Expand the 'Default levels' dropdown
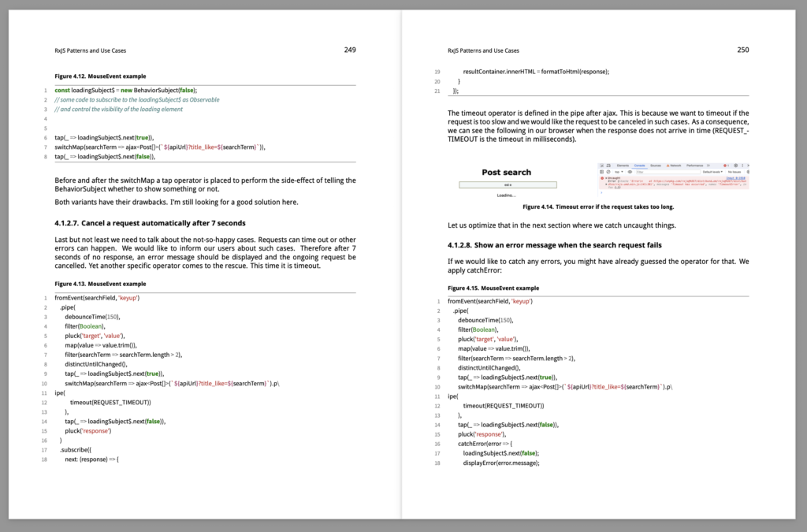This screenshot has width=807, height=532. [712, 172]
